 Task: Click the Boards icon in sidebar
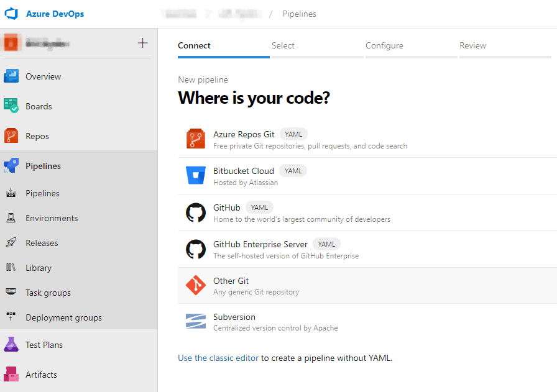pos(11,106)
